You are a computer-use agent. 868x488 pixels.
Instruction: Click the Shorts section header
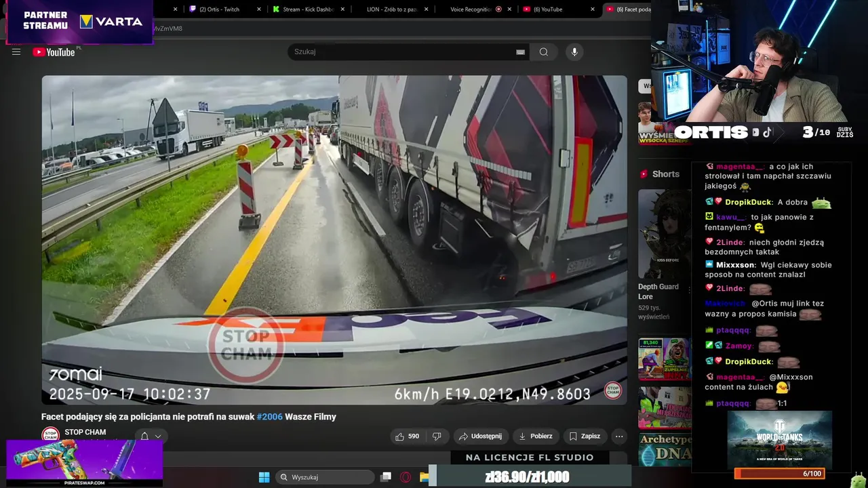660,174
